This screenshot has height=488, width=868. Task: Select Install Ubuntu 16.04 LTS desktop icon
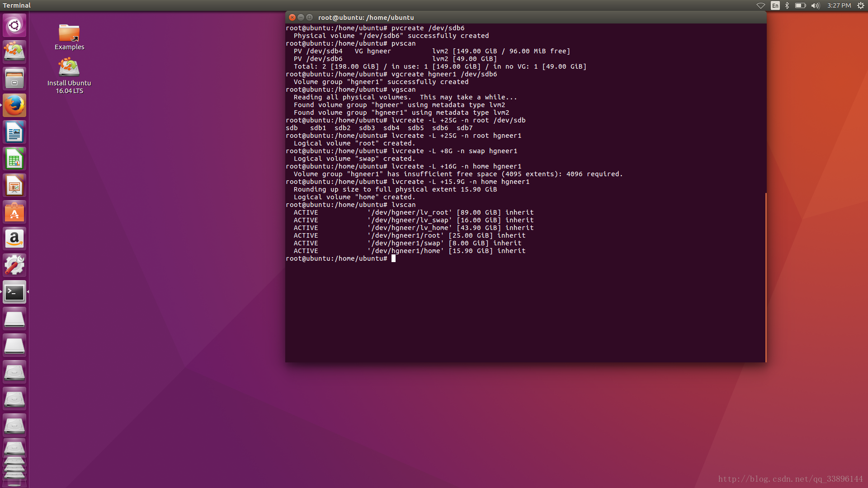[69, 76]
